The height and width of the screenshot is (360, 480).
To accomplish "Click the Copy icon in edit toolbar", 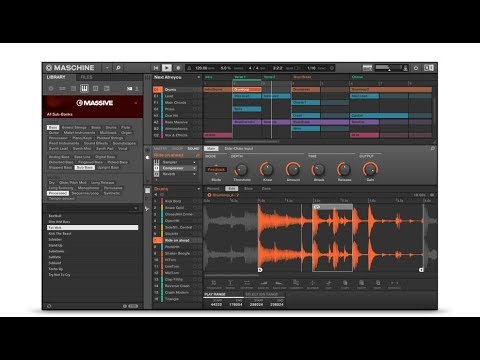I will [x=345, y=284].
